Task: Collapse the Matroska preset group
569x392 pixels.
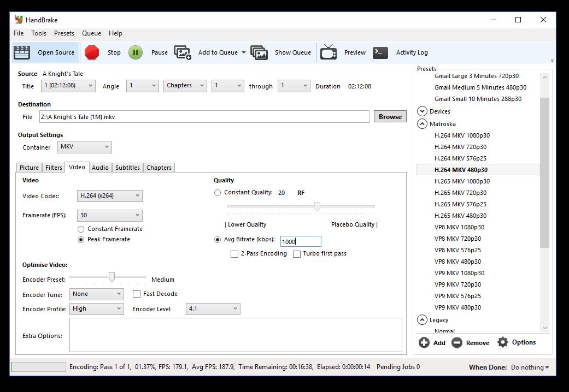Action: tap(422, 123)
